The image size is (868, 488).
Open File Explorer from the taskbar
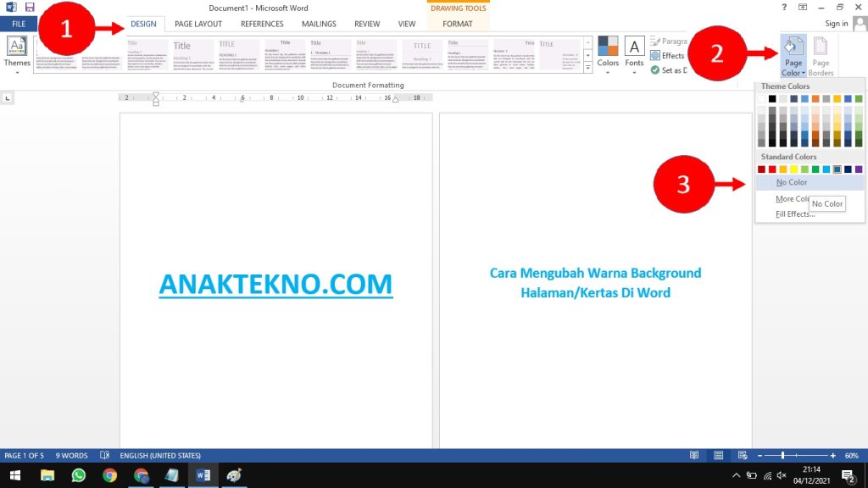(47, 475)
